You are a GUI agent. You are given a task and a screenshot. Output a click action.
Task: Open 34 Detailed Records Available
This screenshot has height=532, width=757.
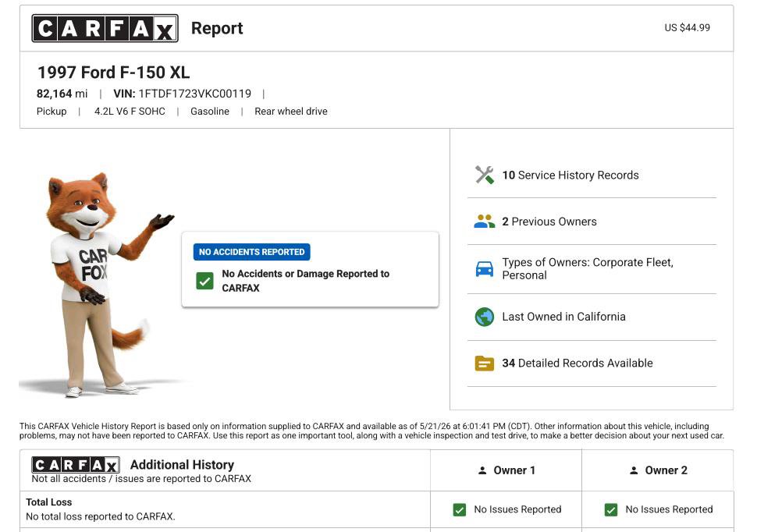(577, 363)
